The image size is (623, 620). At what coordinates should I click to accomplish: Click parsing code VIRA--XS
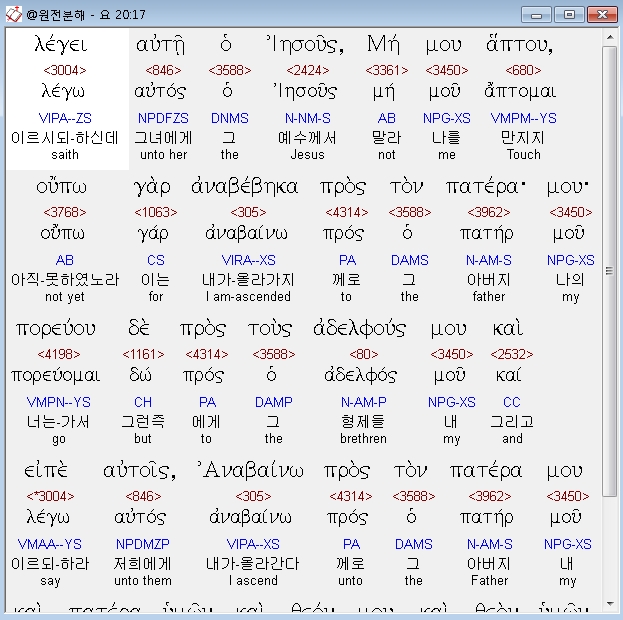tap(248, 260)
